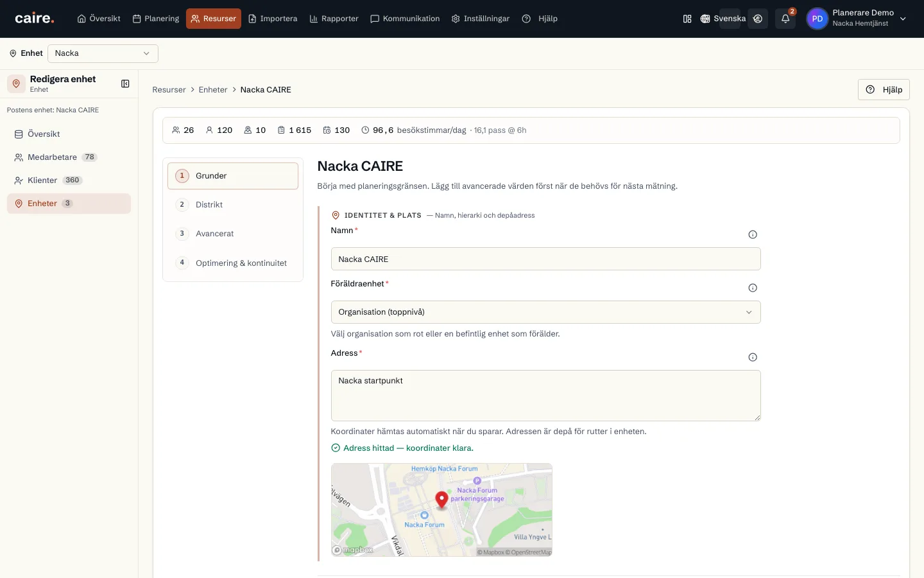Click the clients count 120 stat

[x=219, y=130]
